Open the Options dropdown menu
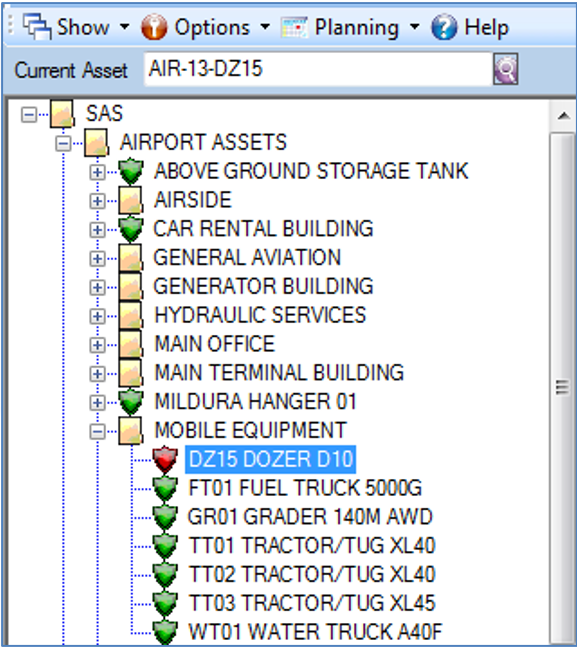 click(x=205, y=27)
